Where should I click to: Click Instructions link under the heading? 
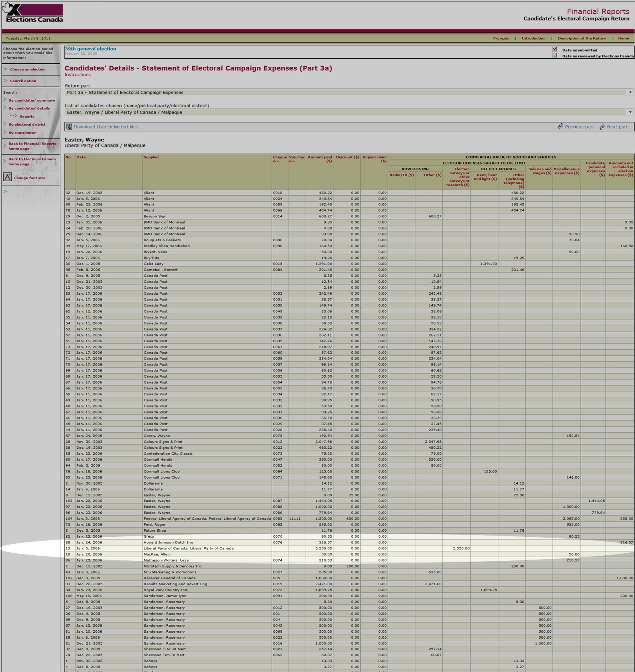(x=77, y=75)
